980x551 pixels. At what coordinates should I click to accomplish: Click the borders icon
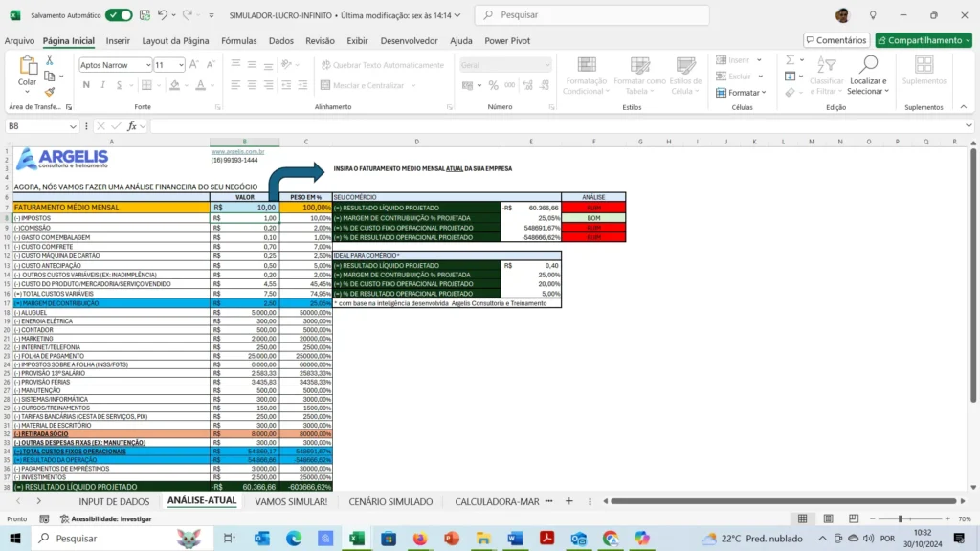click(146, 85)
